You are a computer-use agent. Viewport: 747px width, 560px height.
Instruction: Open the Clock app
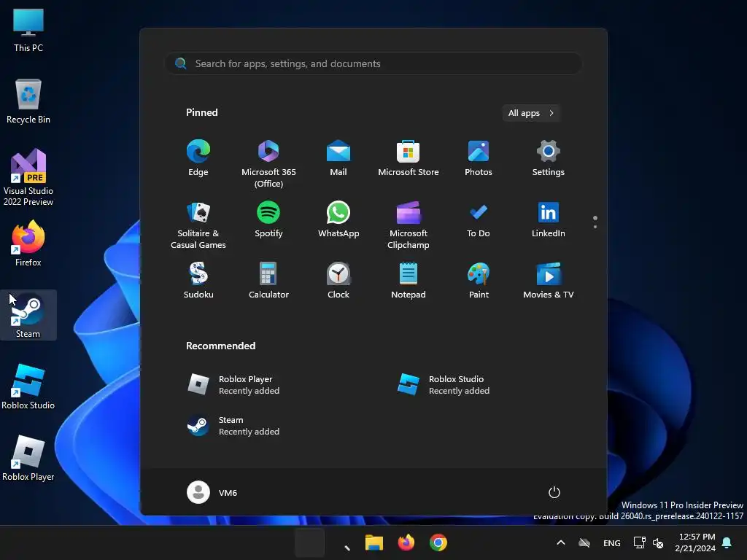[338, 281]
